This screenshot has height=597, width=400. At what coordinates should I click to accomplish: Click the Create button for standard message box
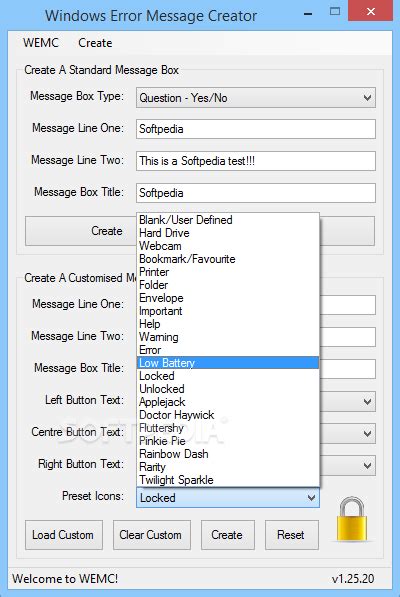coord(81,231)
